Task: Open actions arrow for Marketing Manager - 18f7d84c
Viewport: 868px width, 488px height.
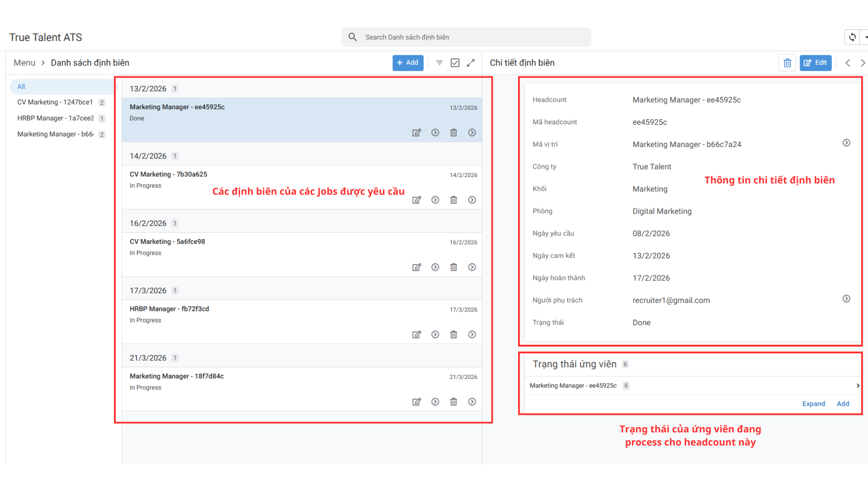Action: [x=472, y=402]
